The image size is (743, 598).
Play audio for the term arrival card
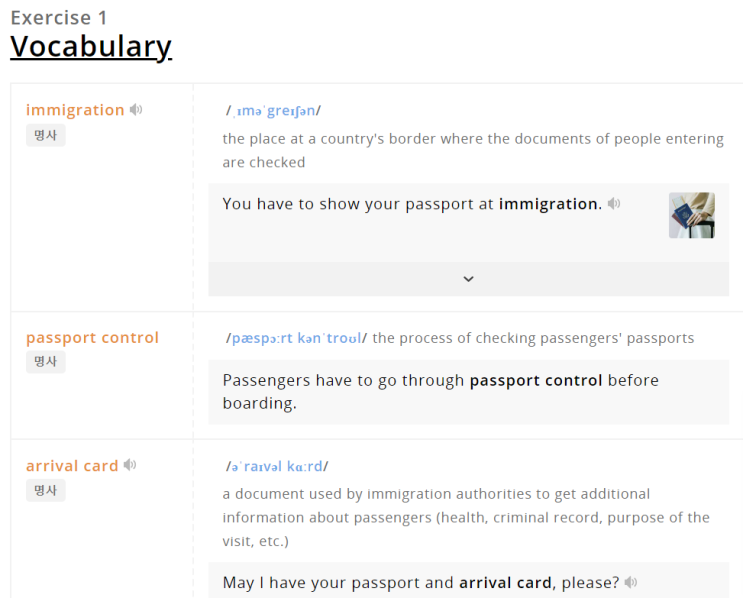coord(130,465)
